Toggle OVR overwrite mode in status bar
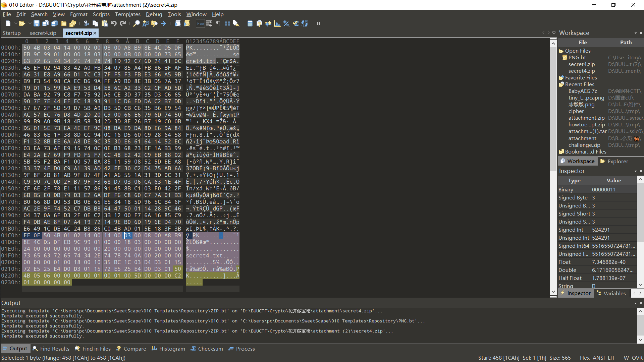 coord(637,358)
